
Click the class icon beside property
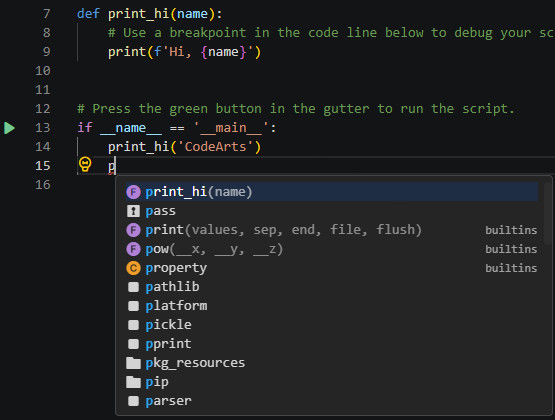[133, 268]
